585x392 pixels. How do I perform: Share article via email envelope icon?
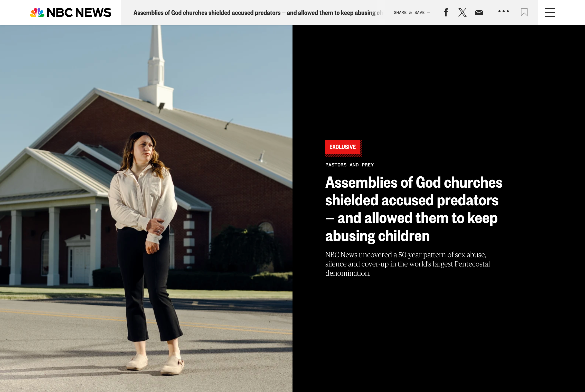(x=479, y=12)
